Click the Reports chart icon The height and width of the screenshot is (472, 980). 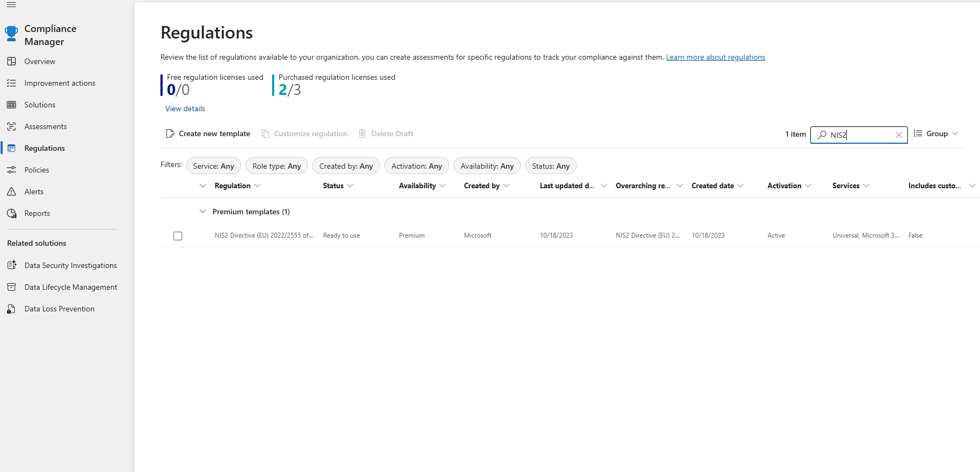pyautogui.click(x=11, y=213)
